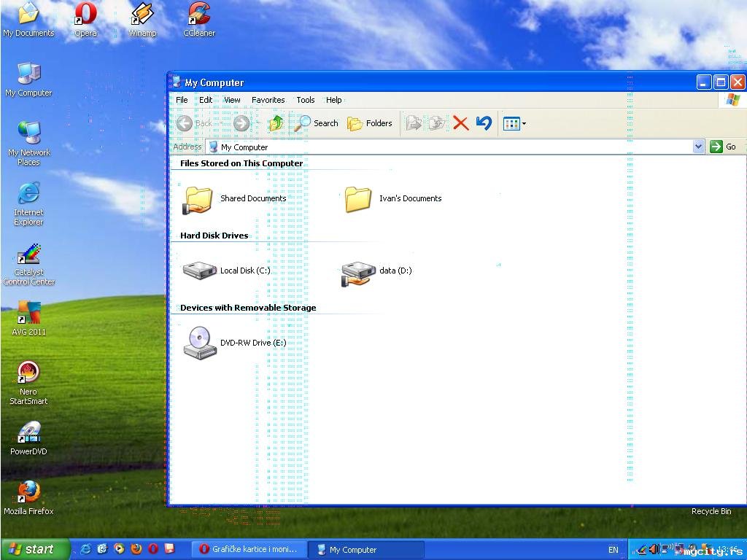Open the Tools menu
Screen dimensions: 747x560
pyautogui.click(x=305, y=100)
